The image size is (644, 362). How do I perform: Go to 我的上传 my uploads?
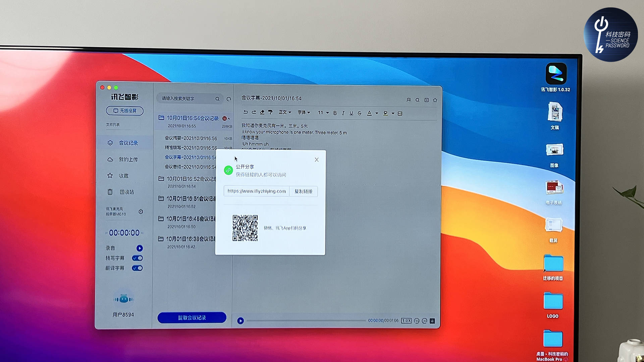(x=123, y=159)
